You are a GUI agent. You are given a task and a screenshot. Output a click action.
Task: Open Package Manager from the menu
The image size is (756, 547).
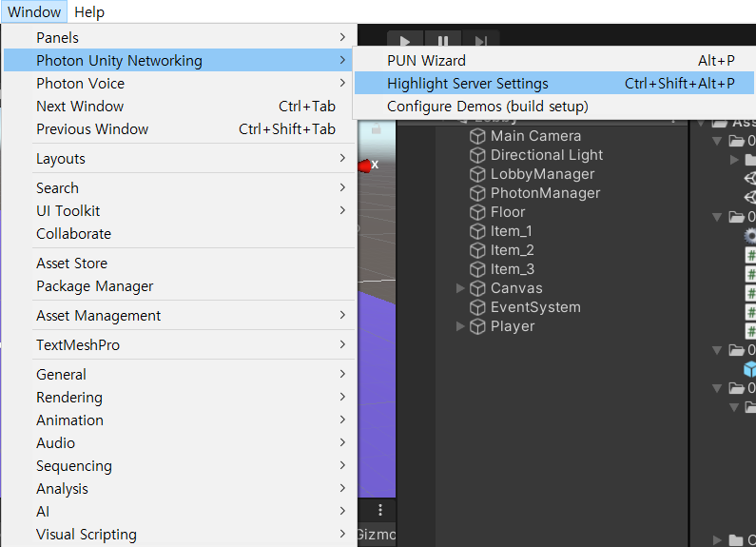click(x=180, y=286)
